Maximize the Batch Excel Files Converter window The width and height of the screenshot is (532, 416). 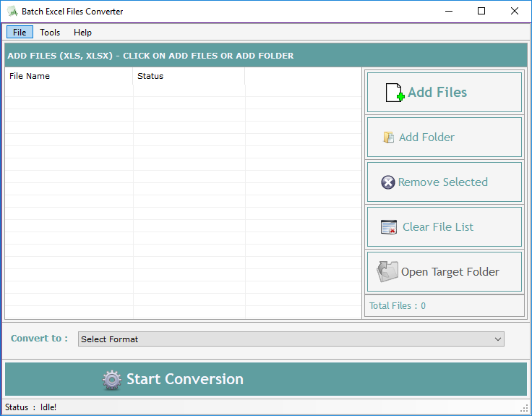pos(481,11)
